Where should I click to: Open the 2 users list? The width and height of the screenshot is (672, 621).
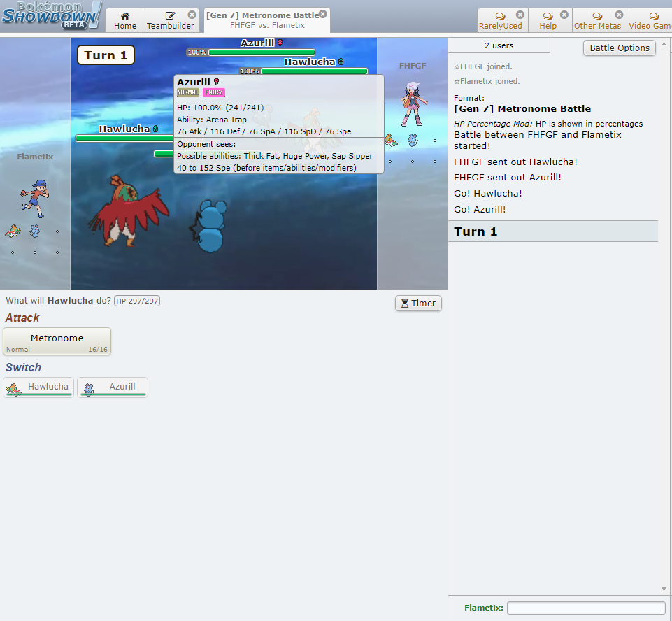click(499, 45)
